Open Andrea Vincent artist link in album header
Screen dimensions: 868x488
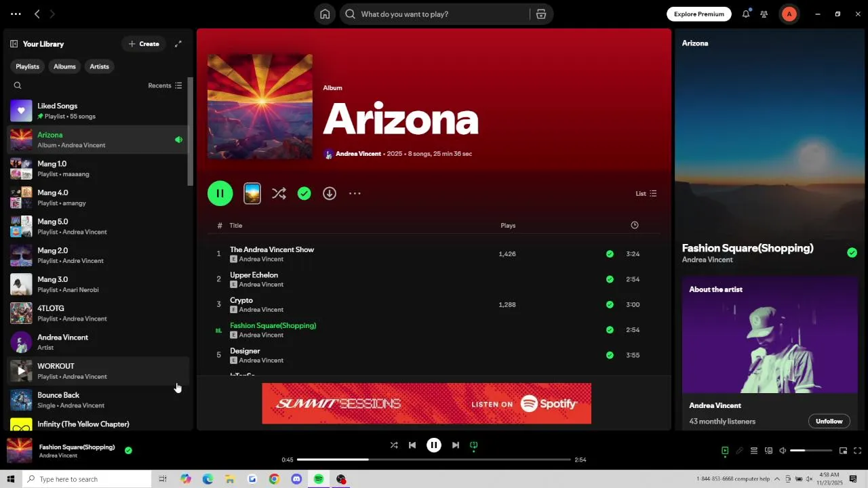pyautogui.click(x=358, y=154)
